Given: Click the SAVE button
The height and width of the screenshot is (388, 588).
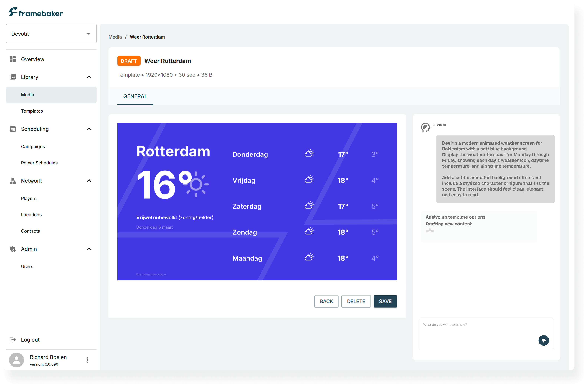Looking at the screenshot, I should (385, 301).
